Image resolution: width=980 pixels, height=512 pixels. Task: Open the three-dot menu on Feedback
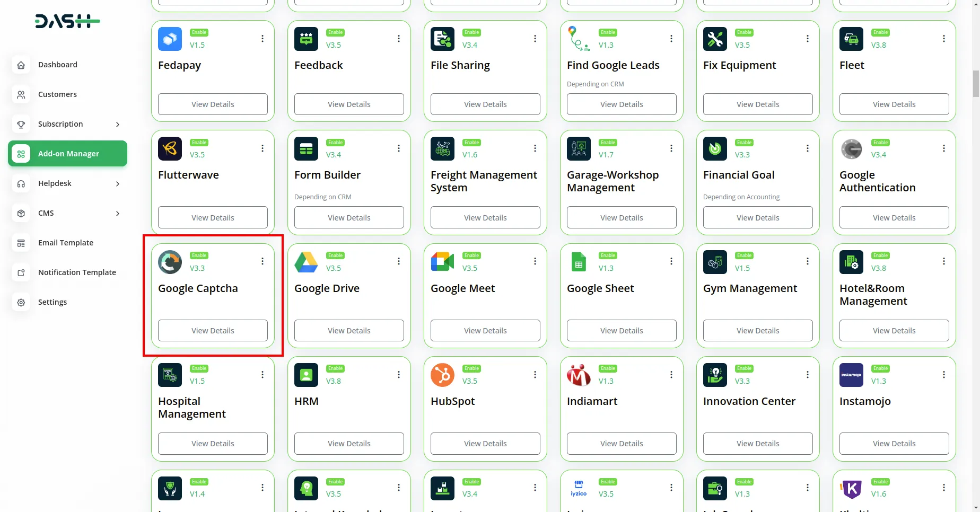399,39
